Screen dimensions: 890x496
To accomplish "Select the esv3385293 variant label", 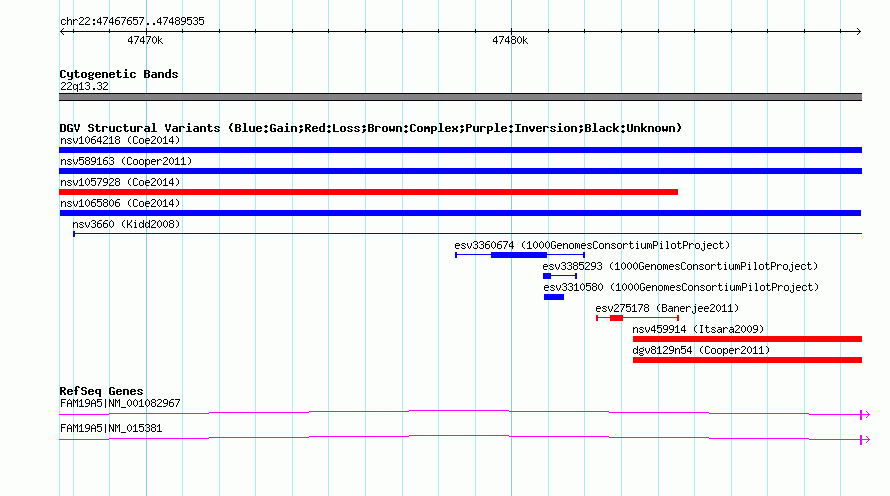I will pos(680,266).
